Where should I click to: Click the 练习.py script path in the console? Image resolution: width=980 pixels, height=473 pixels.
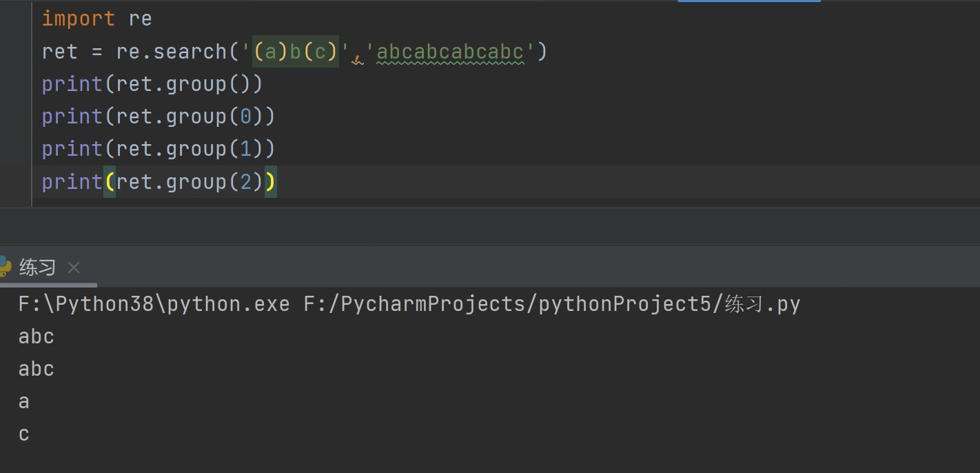click(x=762, y=304)
